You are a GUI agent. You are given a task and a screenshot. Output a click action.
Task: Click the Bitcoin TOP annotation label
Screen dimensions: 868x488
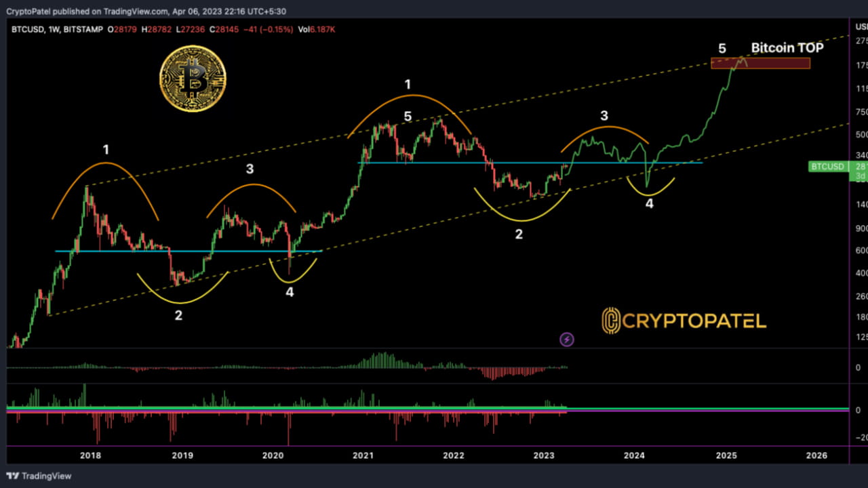coord(787,47)
